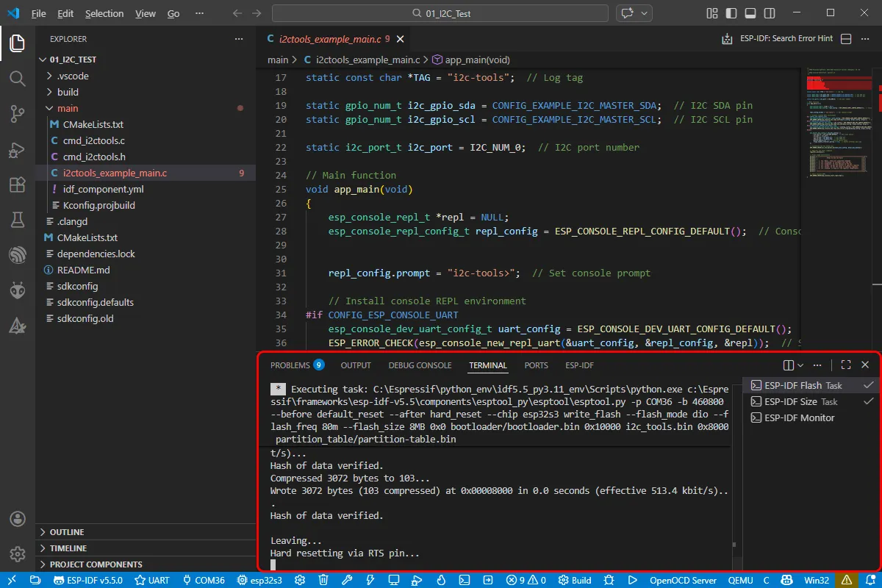Open the Extensions view in activity bar
The width and height of the screenshot is (882, 588).
[x=18, y=185]
